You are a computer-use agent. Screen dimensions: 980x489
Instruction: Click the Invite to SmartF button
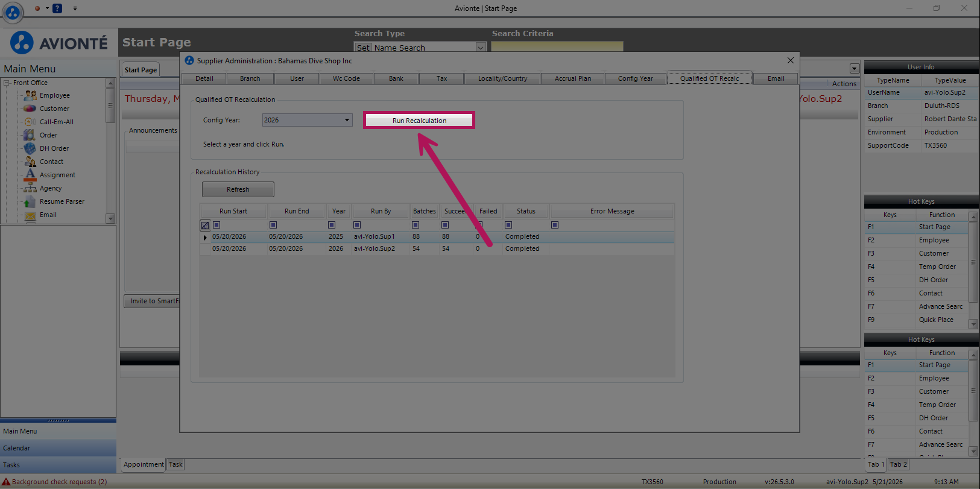(x=152, y=301)
